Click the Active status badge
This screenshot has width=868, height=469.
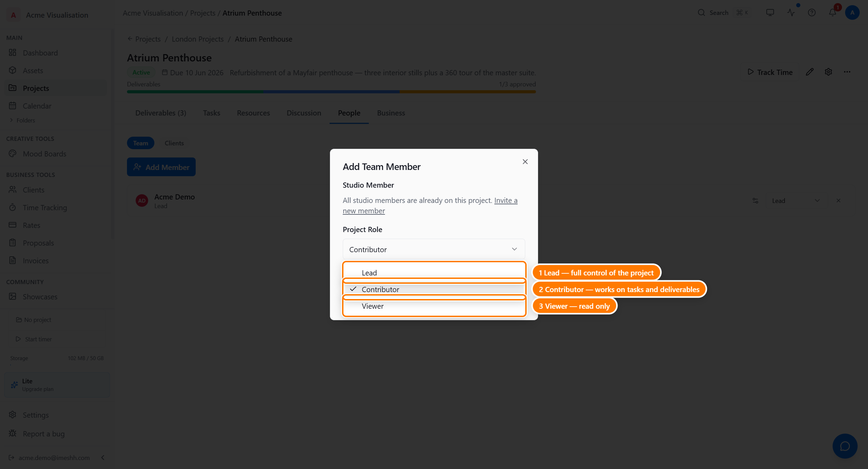141,72
